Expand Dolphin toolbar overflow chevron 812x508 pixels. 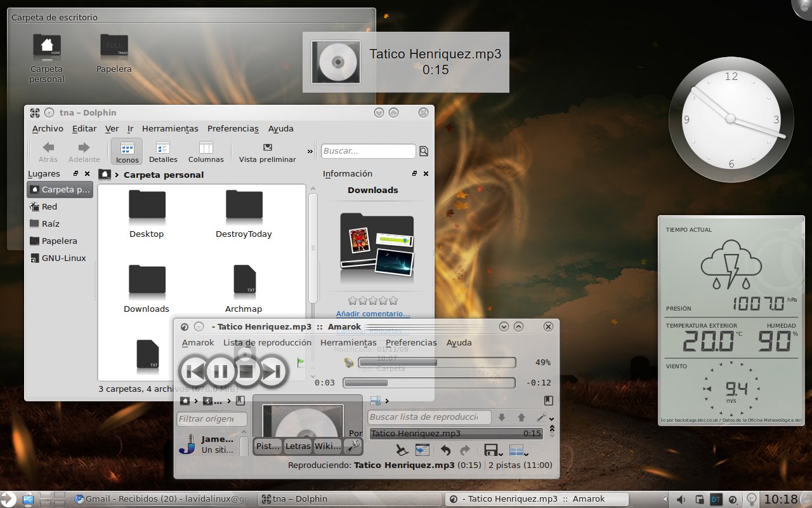(x=310, y=151)
